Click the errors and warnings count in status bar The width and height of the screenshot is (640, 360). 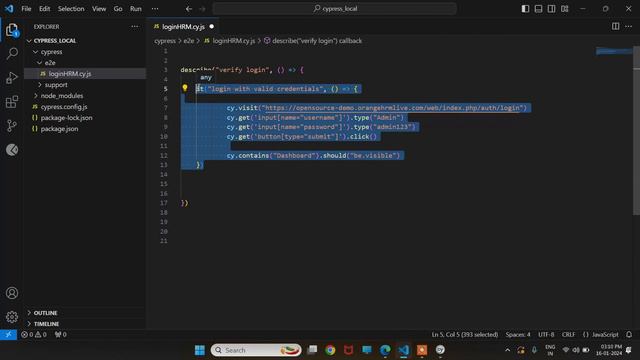pos(34,335)
